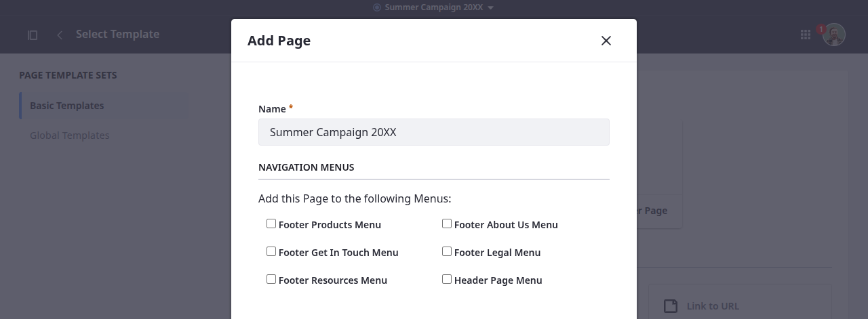Toggle the product menu sidebar icon
Image resolution: width=868 pixels, height=319 pixels.
tap(33, 35)
